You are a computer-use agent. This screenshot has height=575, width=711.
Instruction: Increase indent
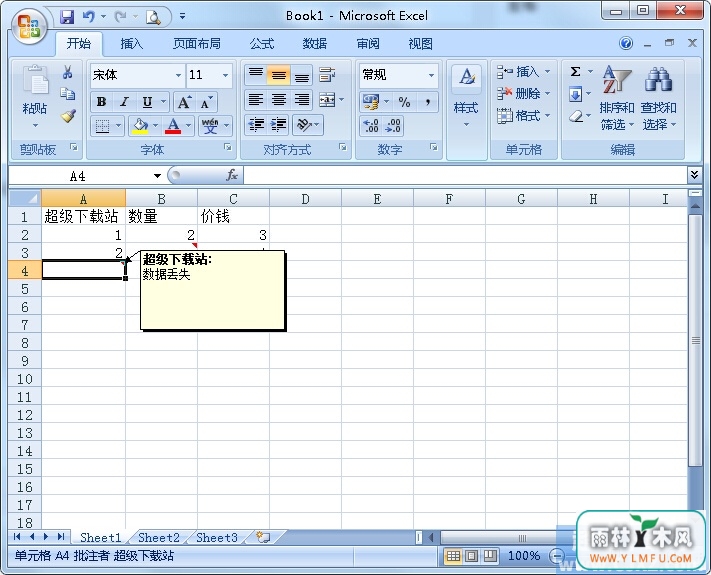[278, 125]
